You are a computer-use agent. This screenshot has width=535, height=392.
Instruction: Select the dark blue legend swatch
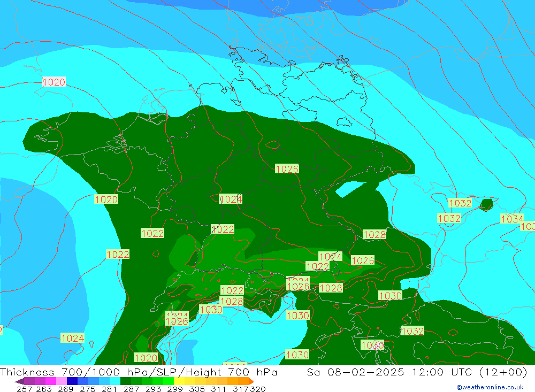(72, 381)
